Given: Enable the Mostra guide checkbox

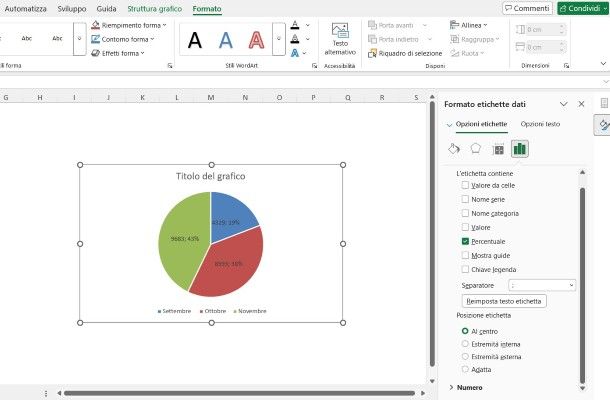Looking at the screenshot, I should pyautogui.click(x=465, y=255).
